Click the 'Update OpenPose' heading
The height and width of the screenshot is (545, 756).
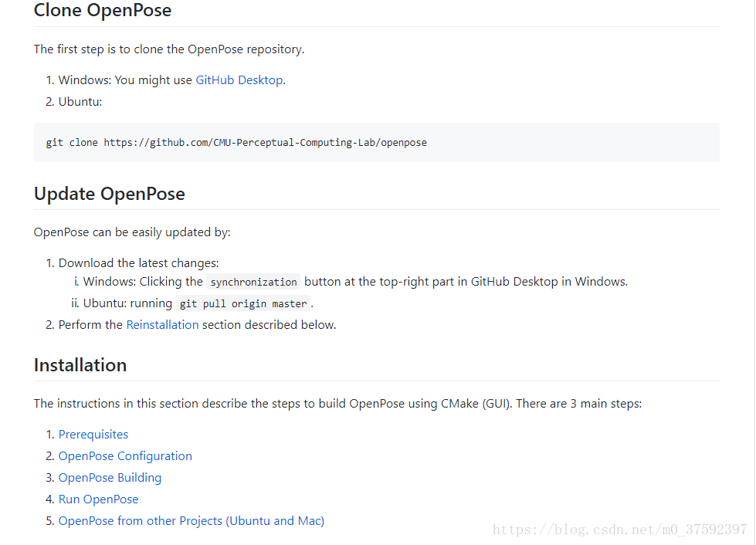(110, 194)
